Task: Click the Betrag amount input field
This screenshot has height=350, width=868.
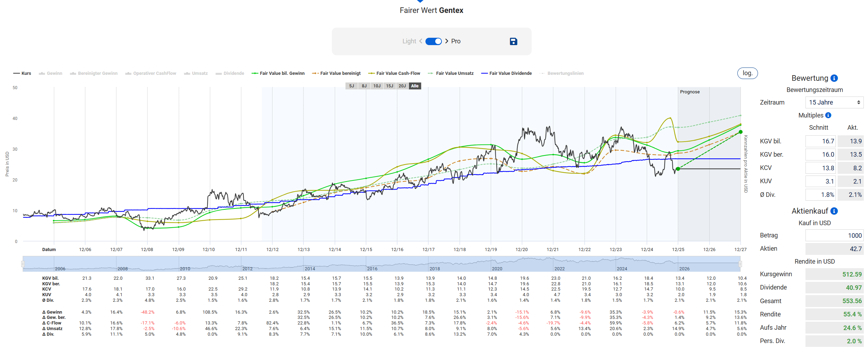Action: coord(834,236)
